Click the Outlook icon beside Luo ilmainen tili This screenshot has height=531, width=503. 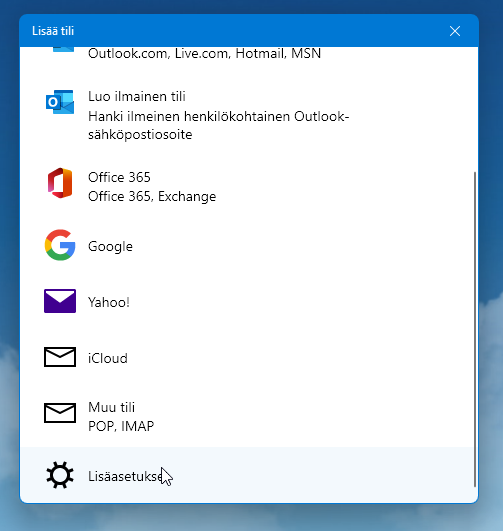[60, 102]
